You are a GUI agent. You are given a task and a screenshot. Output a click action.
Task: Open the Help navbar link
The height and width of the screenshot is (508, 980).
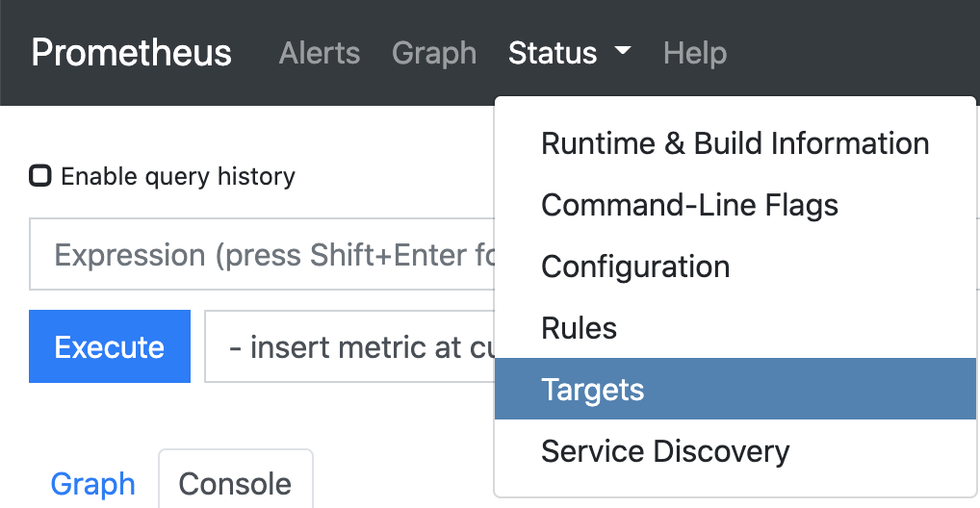pyautogui.click(x=694, y=53)
